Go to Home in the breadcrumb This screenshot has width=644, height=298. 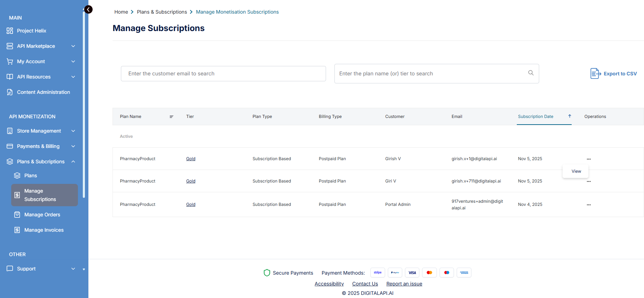tap(121, 12)
